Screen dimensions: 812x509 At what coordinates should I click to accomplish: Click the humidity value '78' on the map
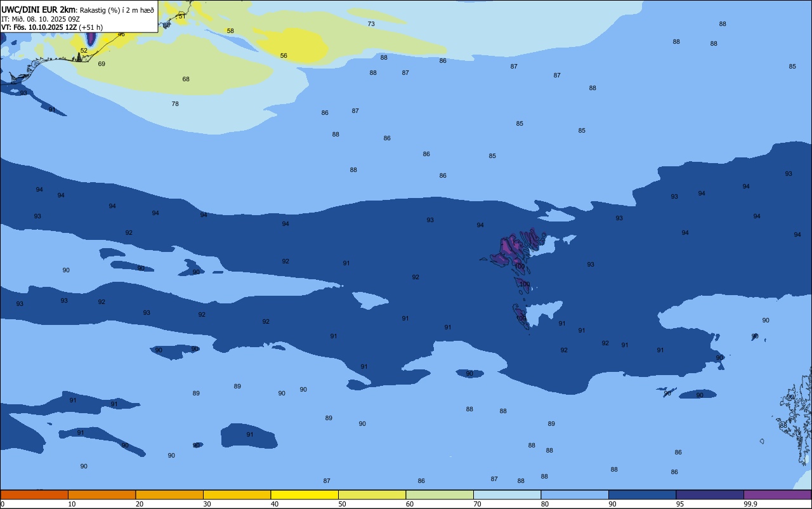point(175,104)
